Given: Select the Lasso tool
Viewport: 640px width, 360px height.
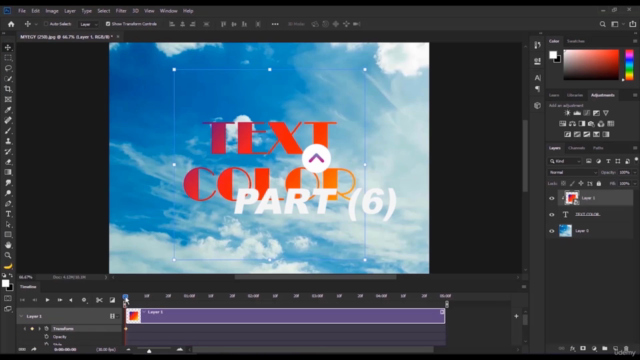Looking at the screenshot, I should click(x=8, y=68).
